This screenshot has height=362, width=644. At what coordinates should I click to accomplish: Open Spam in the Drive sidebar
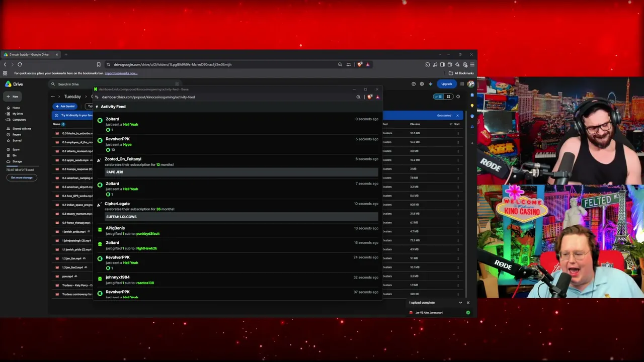pyautogui.click(x=13, y=149)
